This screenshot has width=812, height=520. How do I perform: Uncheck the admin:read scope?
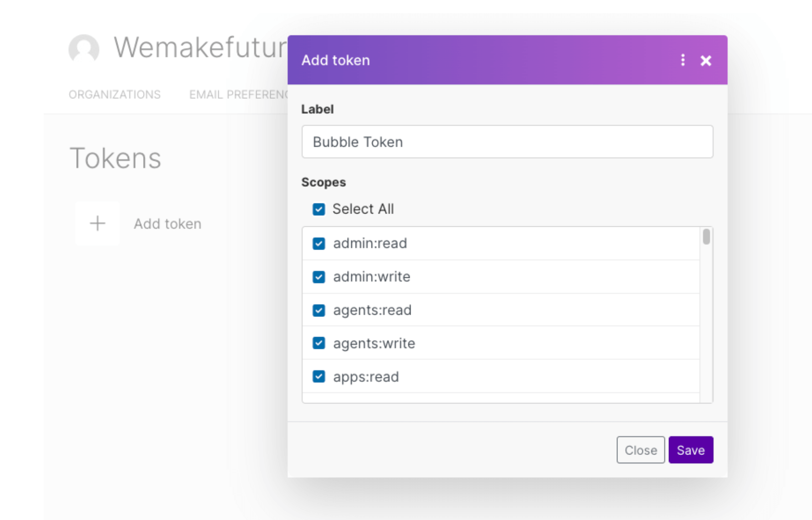tap(319, 244)
